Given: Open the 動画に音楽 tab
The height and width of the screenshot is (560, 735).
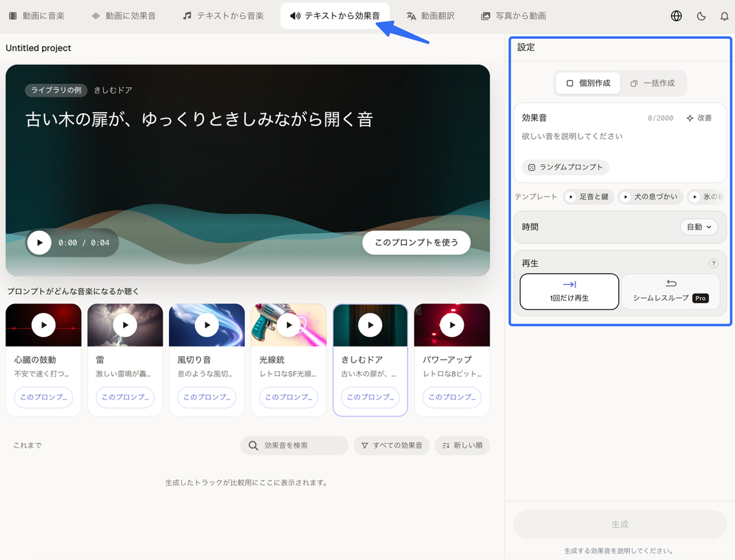Looking at the screenshot, I should [37, 16].
